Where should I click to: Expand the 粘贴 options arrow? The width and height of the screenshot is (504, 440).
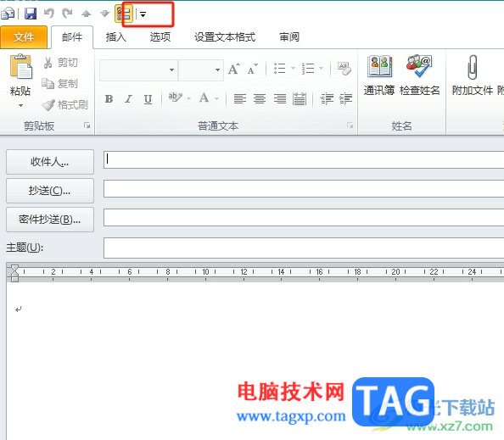click(20, 105)
